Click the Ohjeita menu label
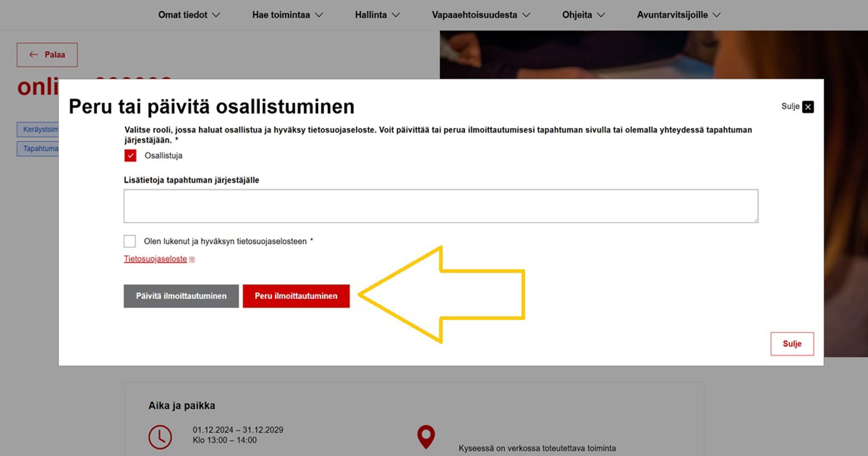This screenshot has width=868, height=456. [577, 15]
